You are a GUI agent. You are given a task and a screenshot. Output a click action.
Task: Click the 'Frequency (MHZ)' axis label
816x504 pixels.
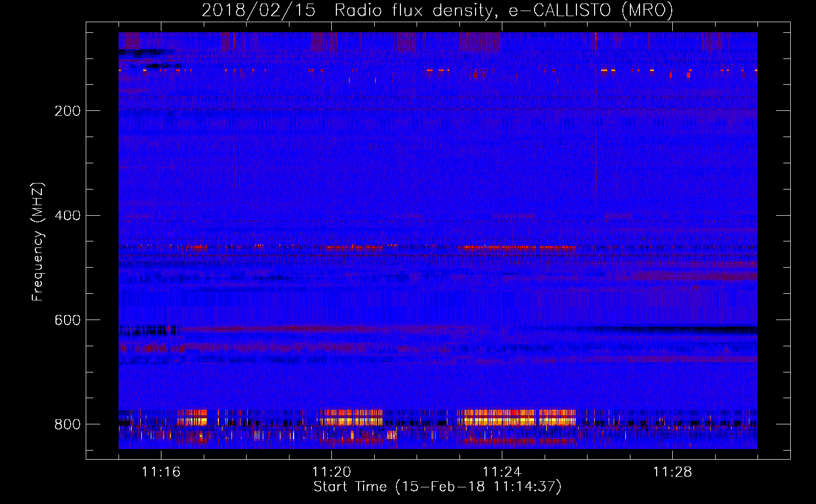click(x=38, y=241)
